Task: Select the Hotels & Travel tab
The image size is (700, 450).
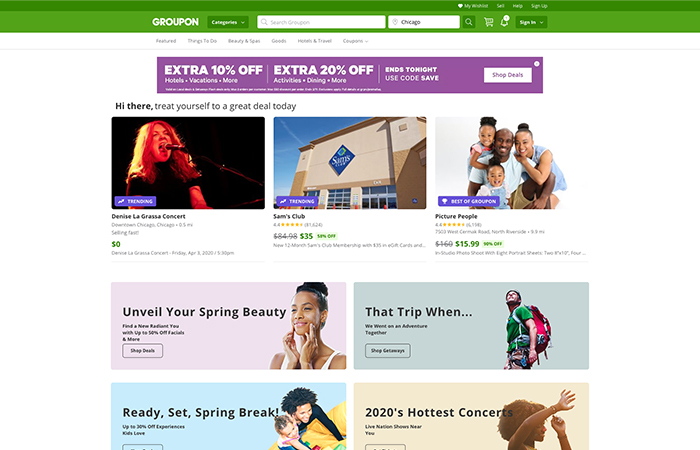Action: pos(314,41)
